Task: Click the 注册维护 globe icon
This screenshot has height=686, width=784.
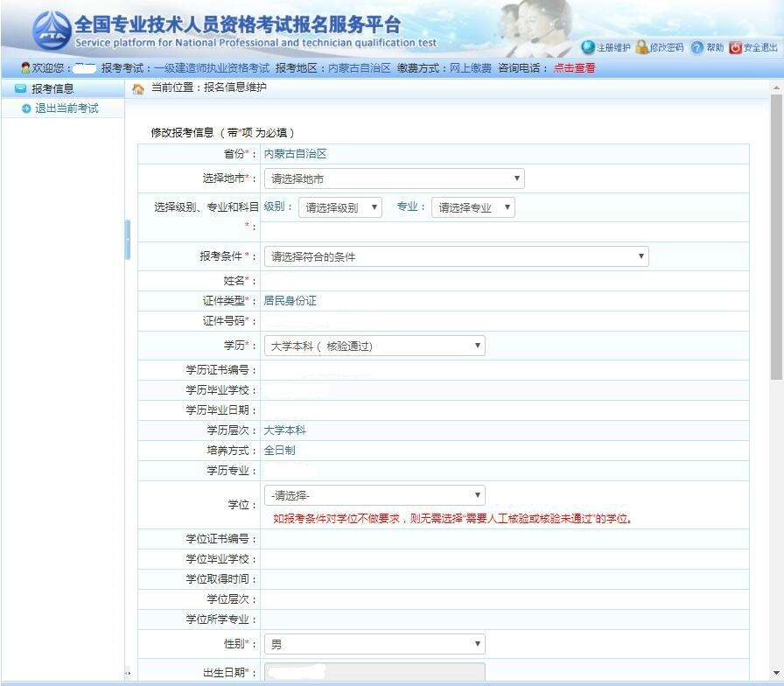Action: (x=588, y=47)
